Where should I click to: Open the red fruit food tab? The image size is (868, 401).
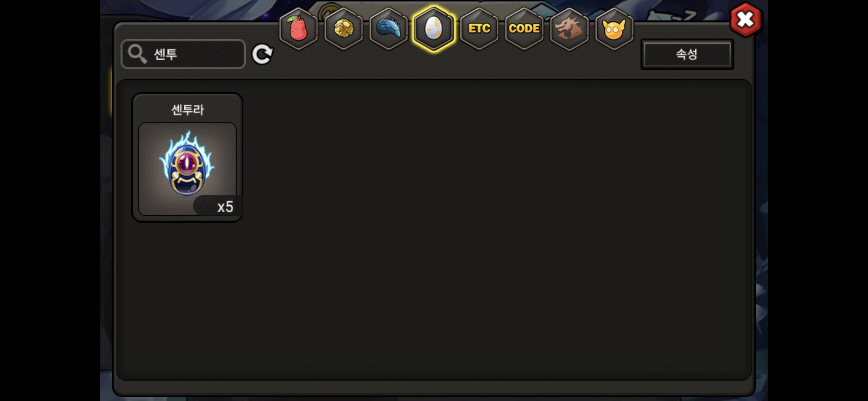point(298,29)
